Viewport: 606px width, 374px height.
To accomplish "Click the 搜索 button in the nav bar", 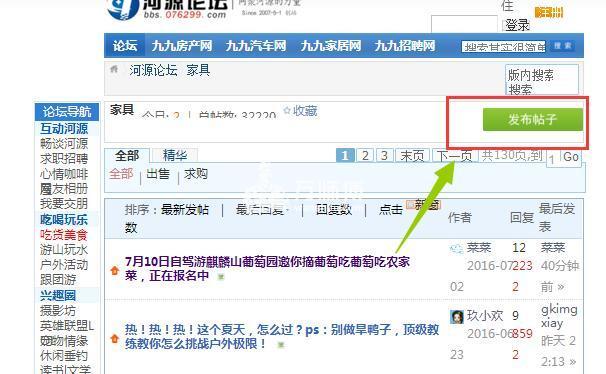I will coord(562,46).
